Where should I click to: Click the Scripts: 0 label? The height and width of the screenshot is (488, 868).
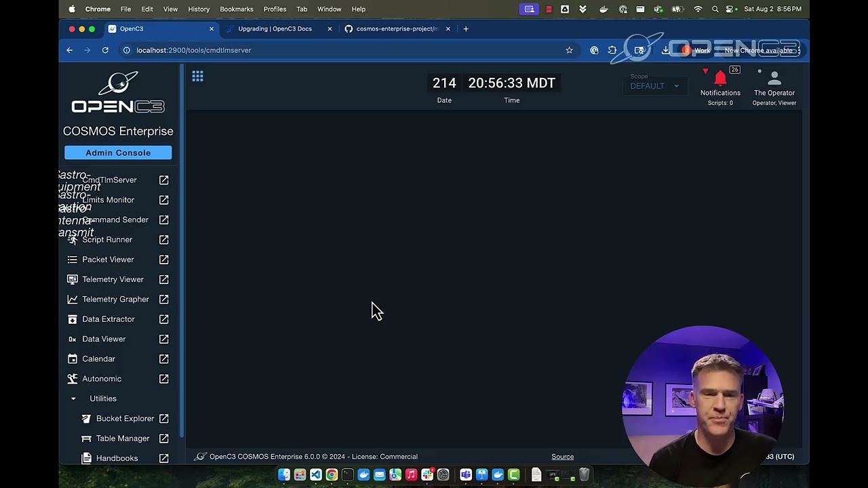click(720, 103)
